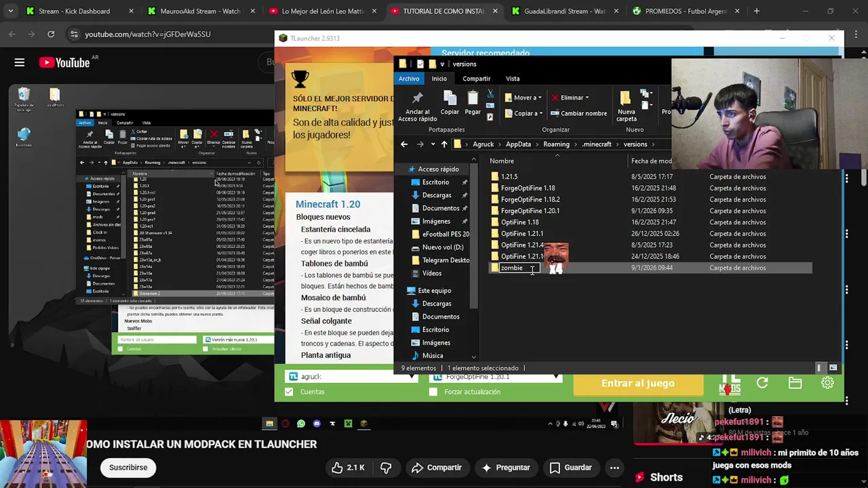Switch to the Vista ribbon tab

tap(513, 79)
